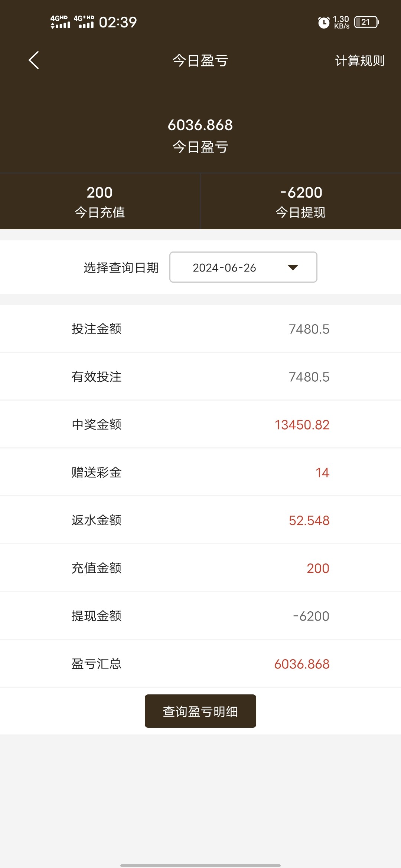The height and width of the screenshot is (868, 401).
Task: Tap the 提现金额 row
Action: (200, 616)
